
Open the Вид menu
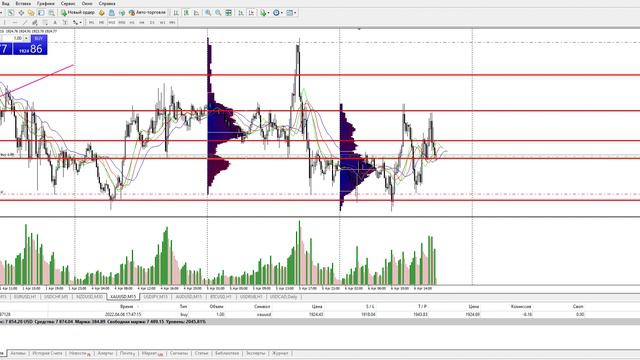click(6, 3)
